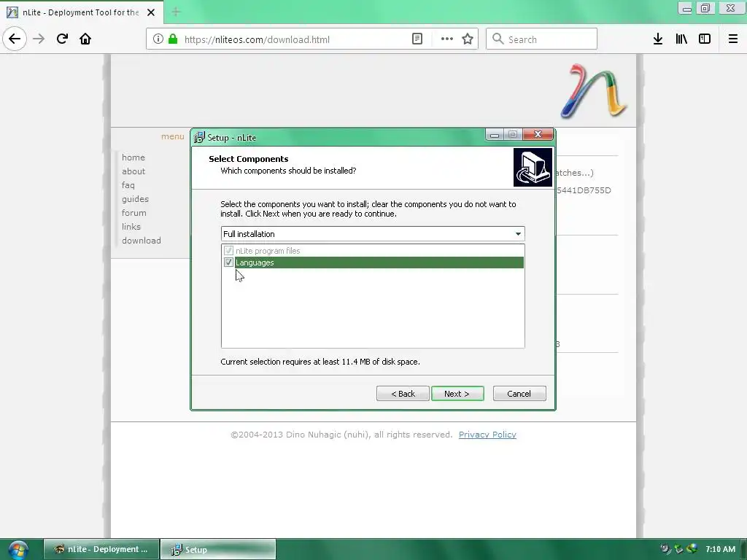Click the nLite logo on webpage
This screenshot has width=747, height=560.
pyautogui.click(x=594, y=91)
